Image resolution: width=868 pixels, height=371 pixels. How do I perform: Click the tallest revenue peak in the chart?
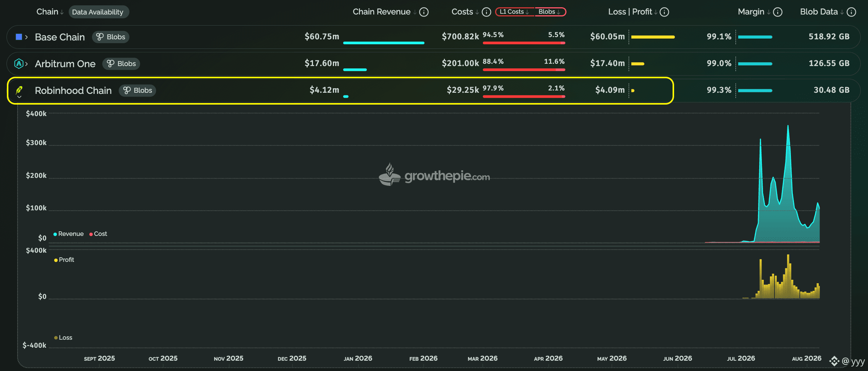(788, 127)
